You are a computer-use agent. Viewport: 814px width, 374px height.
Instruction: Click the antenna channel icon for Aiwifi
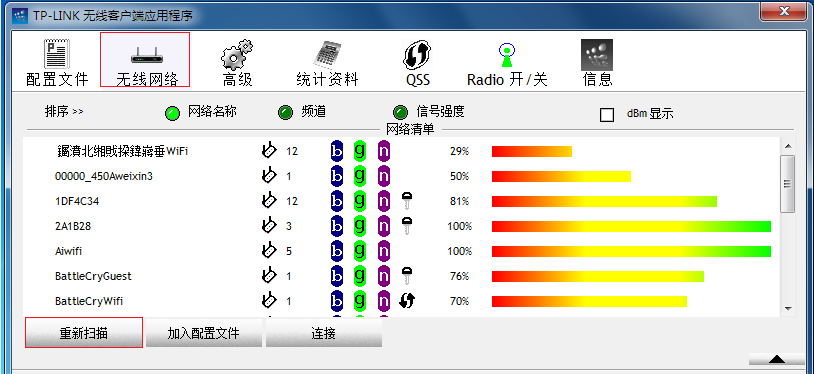pos(268,250)
